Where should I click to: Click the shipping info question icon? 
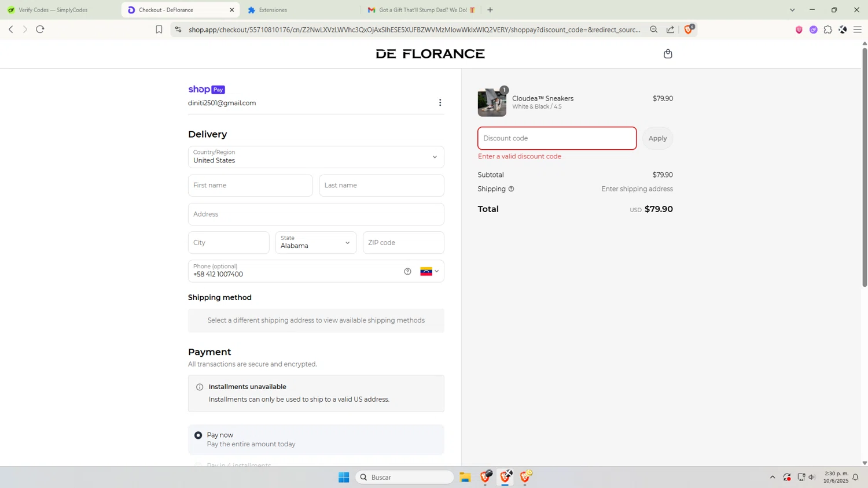click(511, 189)
